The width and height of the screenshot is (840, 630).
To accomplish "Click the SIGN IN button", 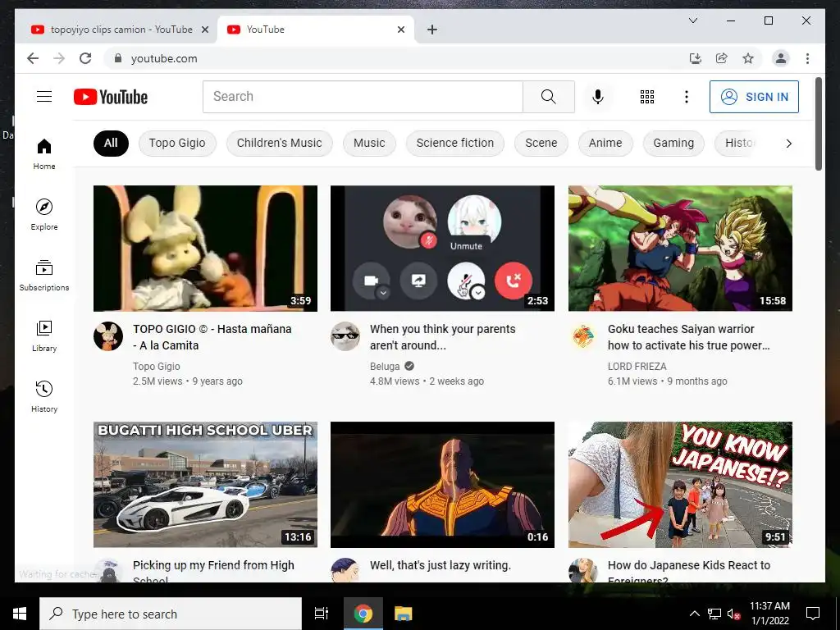I will pyautogui.click(x=754, y=97).
